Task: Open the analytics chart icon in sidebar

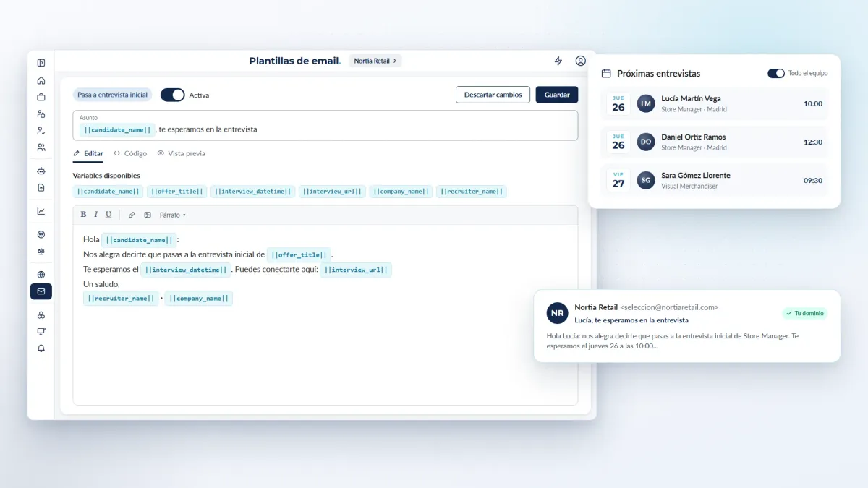Action: [41, 211]
